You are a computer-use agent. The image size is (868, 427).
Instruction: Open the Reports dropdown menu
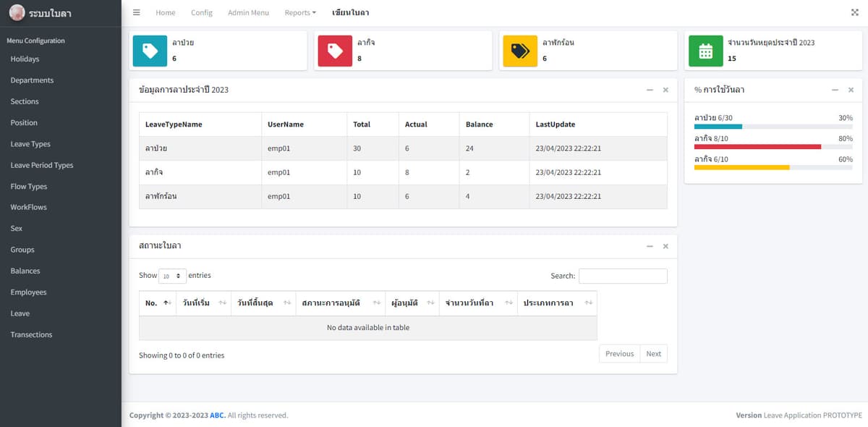coord(300,13)
